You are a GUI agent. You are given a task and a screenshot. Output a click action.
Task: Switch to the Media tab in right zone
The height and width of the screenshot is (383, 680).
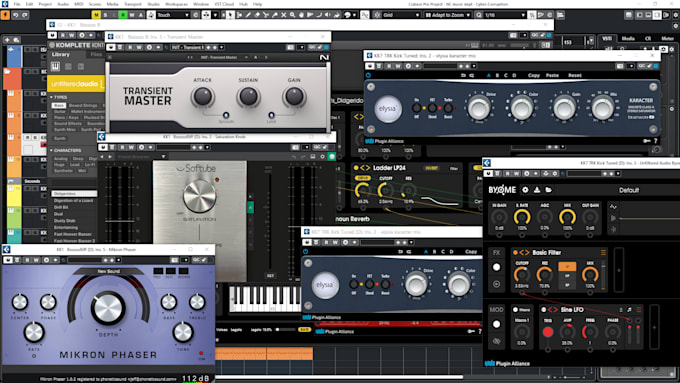point(628,38)
